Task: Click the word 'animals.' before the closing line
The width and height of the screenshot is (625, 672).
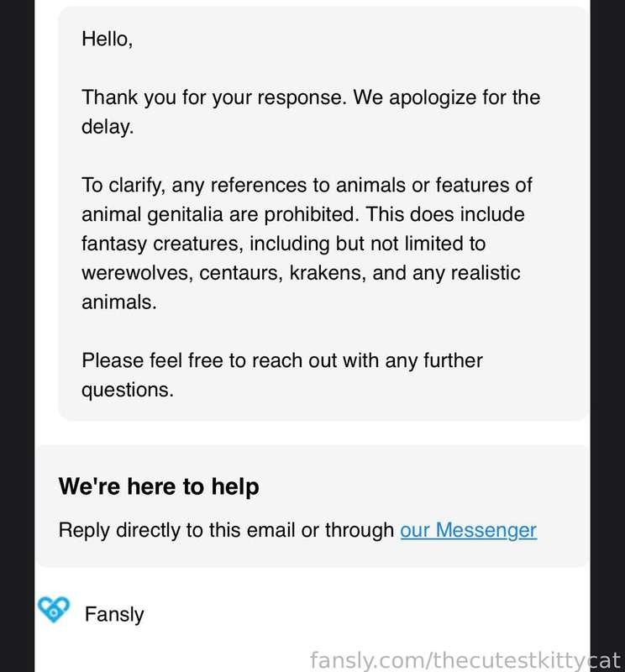Action: click(x=118, y=302)
